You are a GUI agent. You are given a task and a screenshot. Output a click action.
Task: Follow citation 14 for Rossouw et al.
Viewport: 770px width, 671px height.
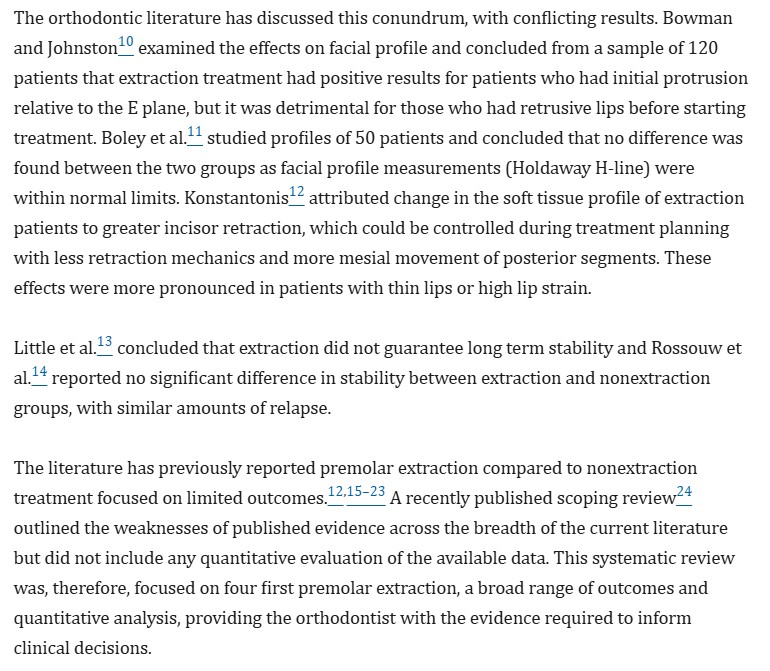click(39, 373)
